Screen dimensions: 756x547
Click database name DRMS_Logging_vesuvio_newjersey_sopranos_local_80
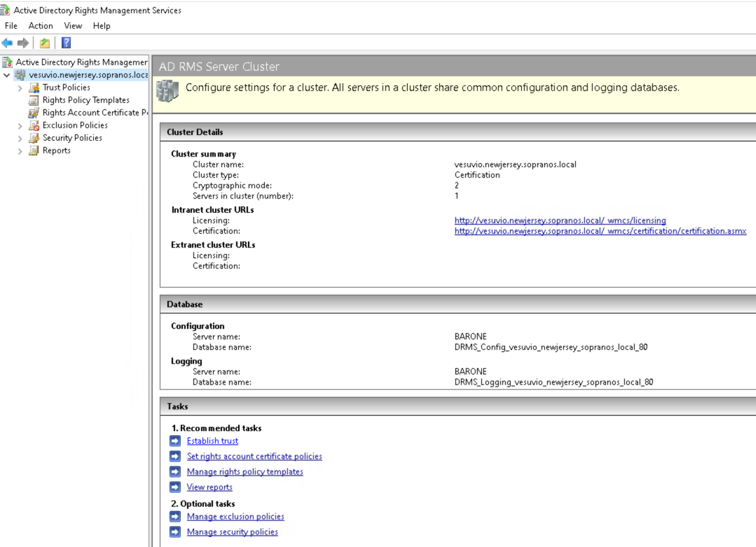click(553, 382)
